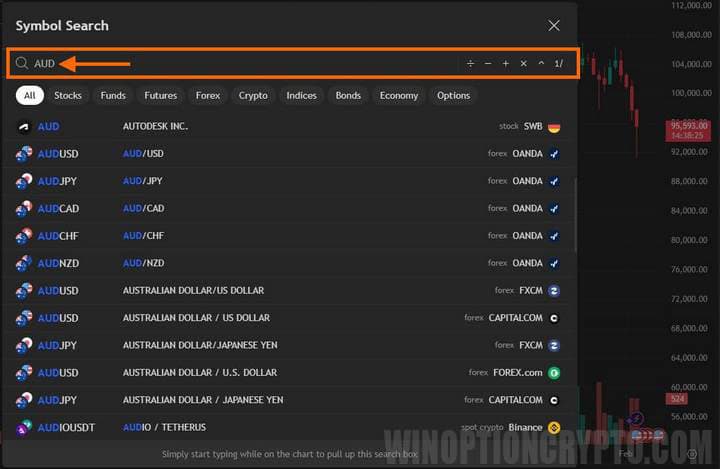The width and height of the screenshot is (720, 469).
Task: Open the Futures filter tab
Action: (160, 96)
